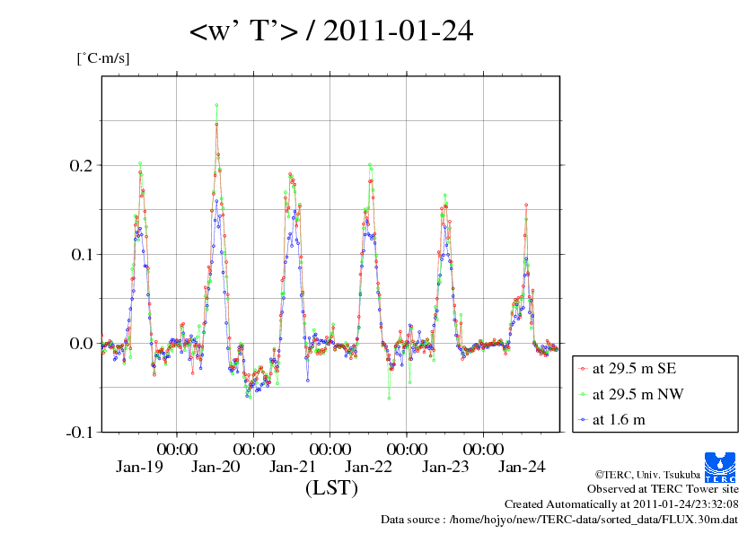Viewport: 756px width, 534px height.
Task: Click the blue legend marker for 1.6 m
Action: coord(584,420)
